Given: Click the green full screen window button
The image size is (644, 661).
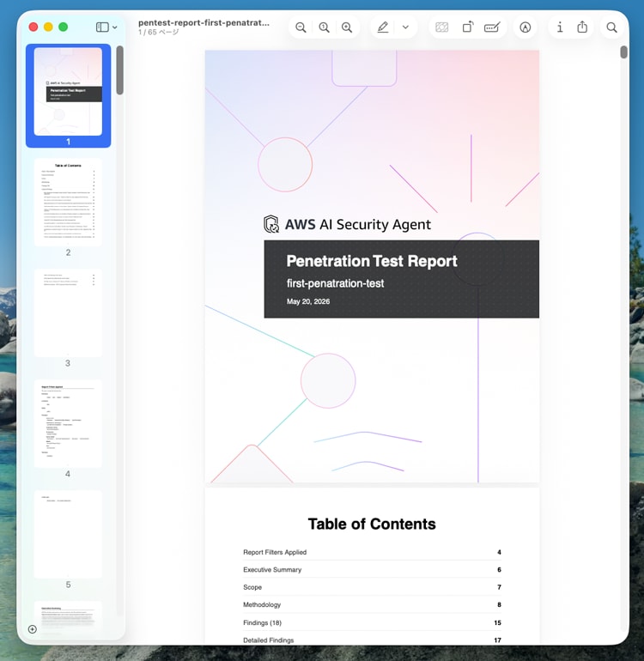Looking at the screenshot, I should 64,27.
